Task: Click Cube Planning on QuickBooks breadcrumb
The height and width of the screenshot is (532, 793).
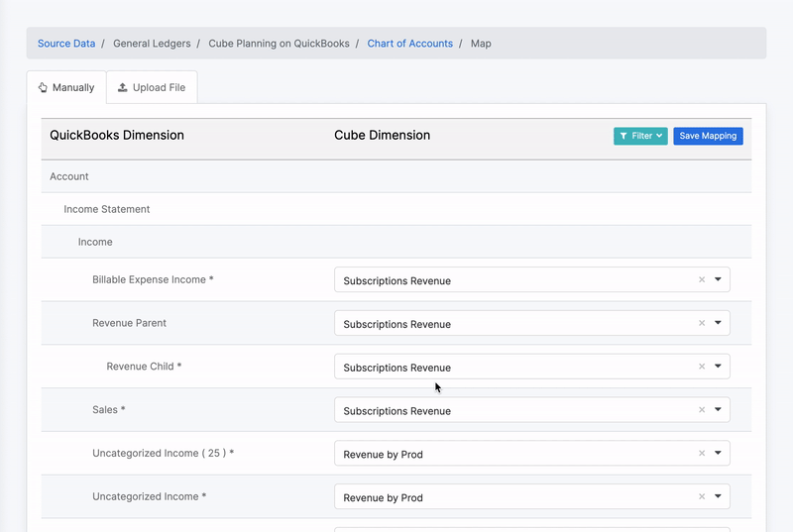Action: [x=279, y=44]
